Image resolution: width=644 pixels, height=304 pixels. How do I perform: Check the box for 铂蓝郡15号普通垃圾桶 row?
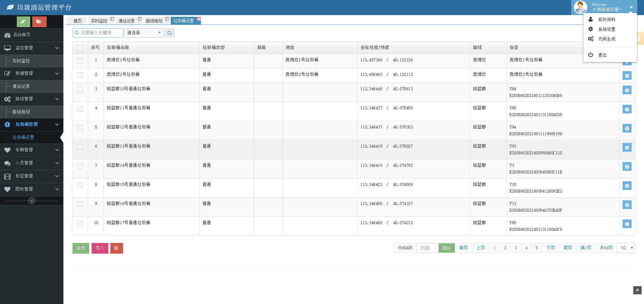[x=80, y=185]
